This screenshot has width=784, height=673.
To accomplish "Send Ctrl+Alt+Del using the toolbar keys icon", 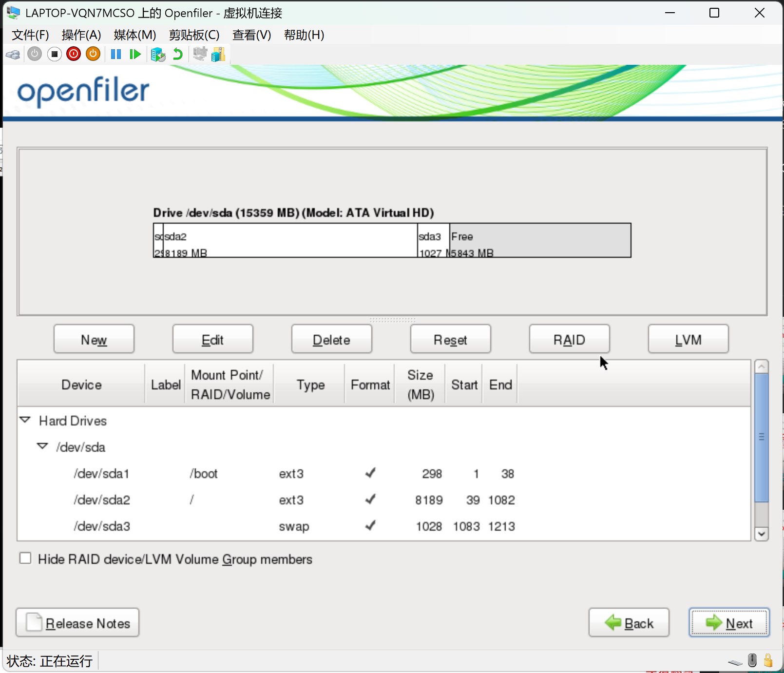I will [x=13, y=54].
